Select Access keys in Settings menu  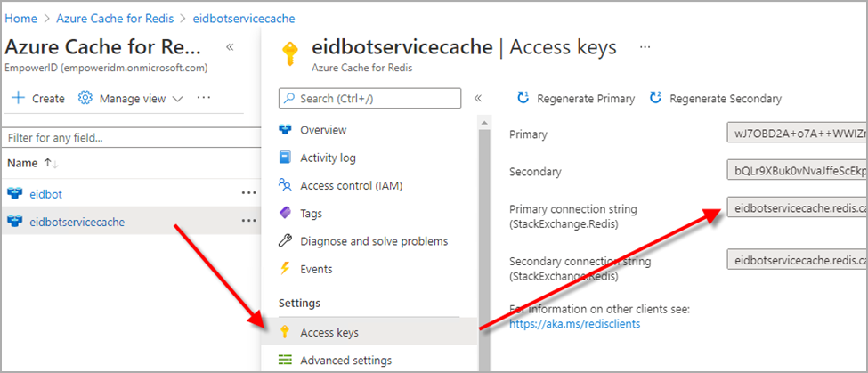pos(329,332)
